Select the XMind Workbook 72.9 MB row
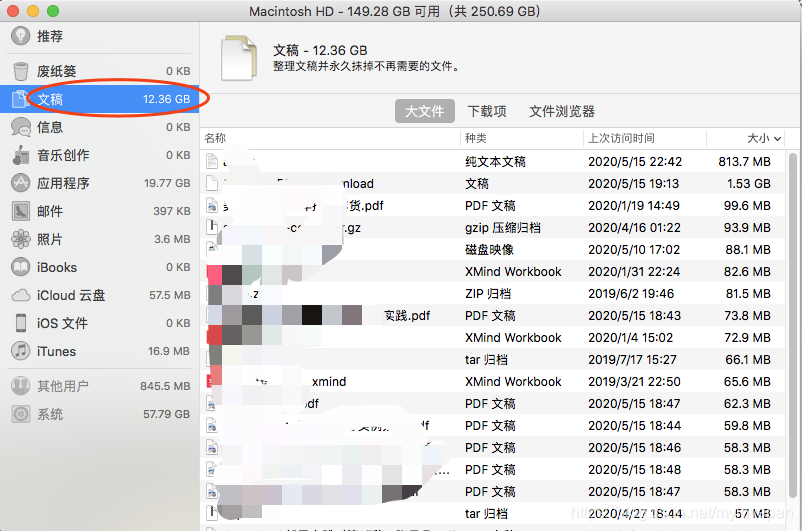This screenshot has height=531, width=802. (x=494, y=337)
